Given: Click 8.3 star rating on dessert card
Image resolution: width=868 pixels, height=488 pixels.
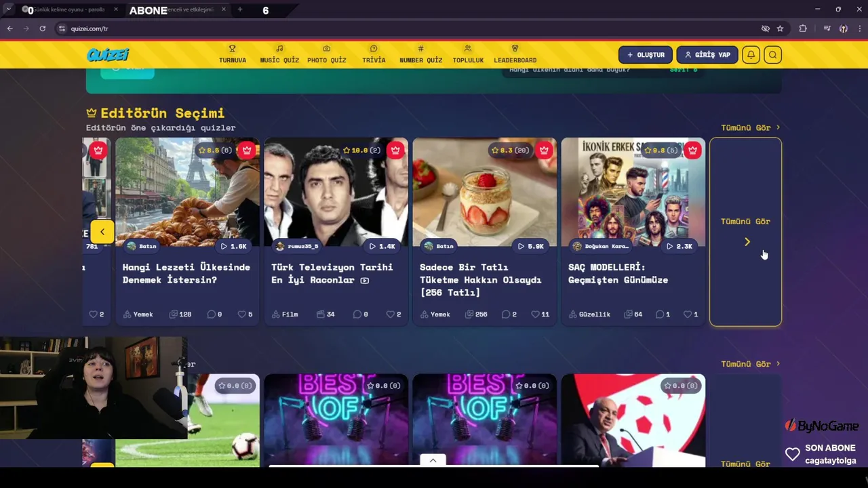Looking at the screenshot, I should pos(510,150).
